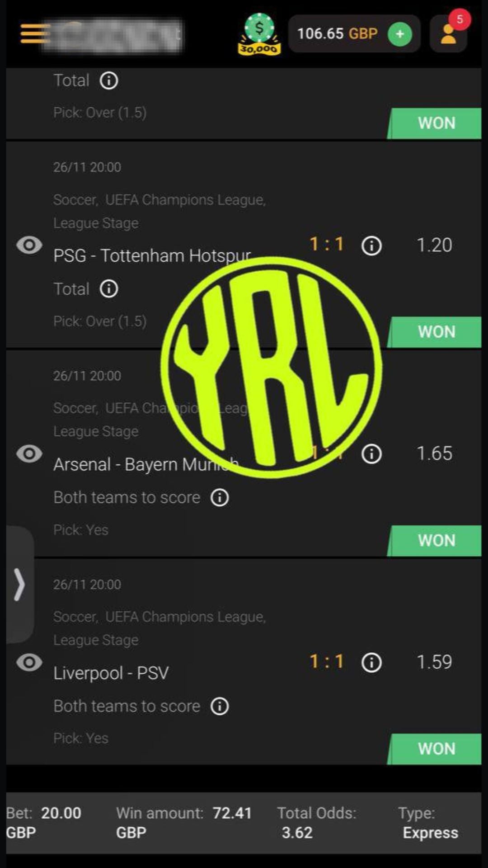Open info icon next to PSG score
Viewport: 488px width, 868px height.
pyautogui.click(x=371, y=245)
